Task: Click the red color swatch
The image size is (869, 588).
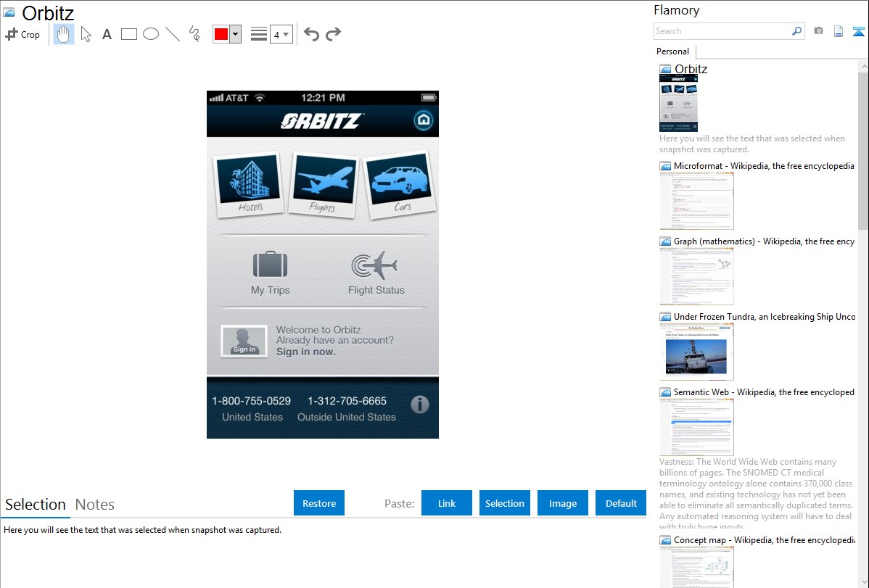Action: click(x=221, y=34)
